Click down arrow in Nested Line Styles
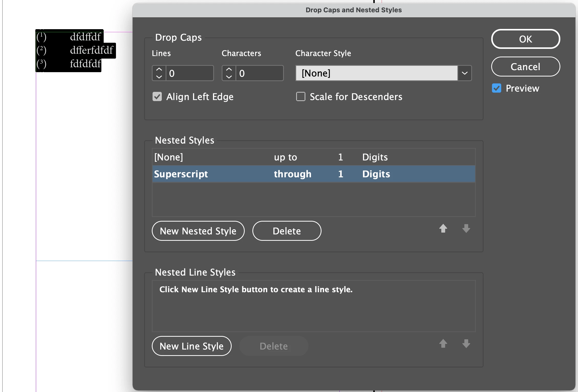Image resolution: width=578 pixels, height=392 pixels. coord(466,344)
